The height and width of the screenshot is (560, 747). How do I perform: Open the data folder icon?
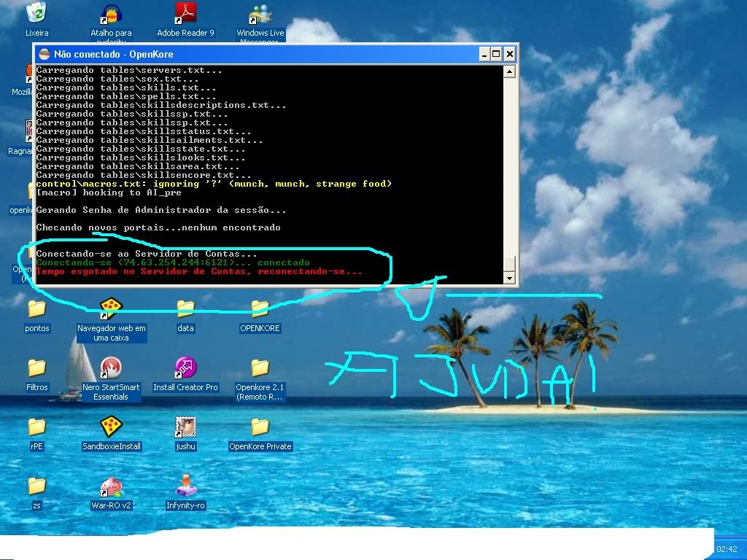(185, 310)
